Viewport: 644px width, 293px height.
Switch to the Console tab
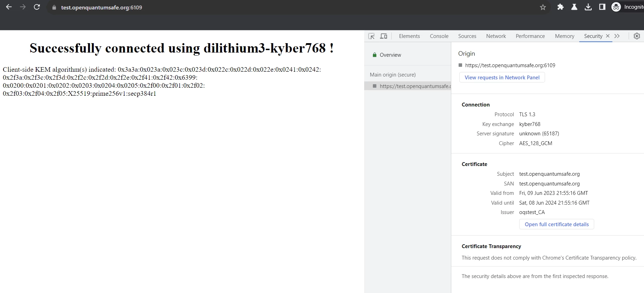439,36
